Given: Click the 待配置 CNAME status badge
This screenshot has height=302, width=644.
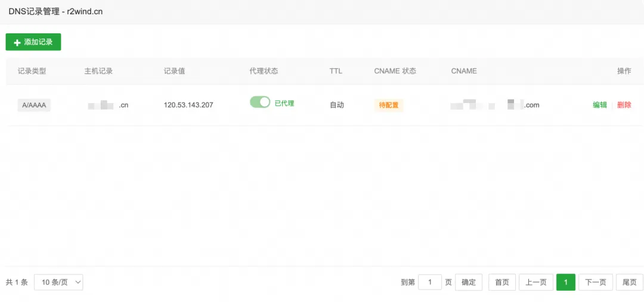Looking at the screenshot, I should pyautogui.click(x=389, y=105).
